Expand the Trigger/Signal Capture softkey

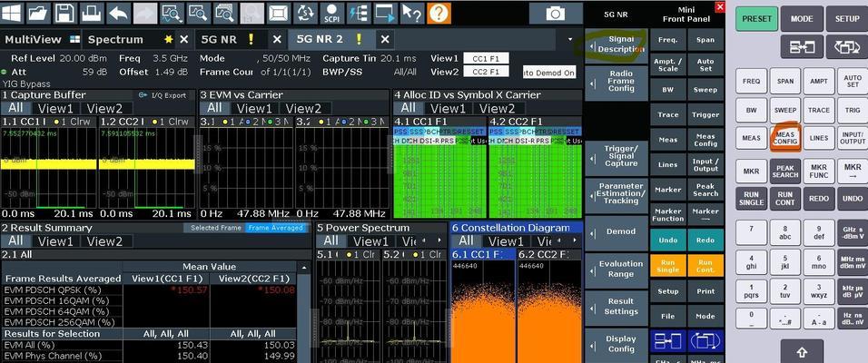click(616, 157)
